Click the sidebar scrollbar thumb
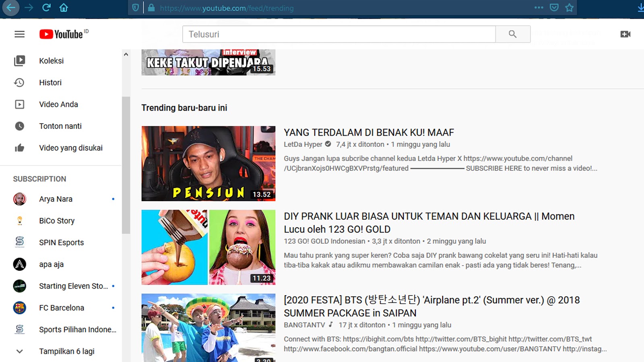The width and height of the screenshot is (644, 362). point(126,165)
